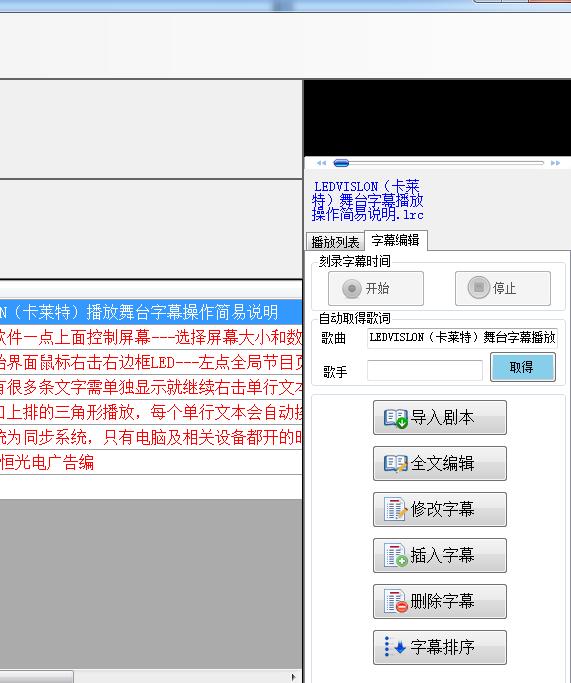The image size is (571, 683).
Task: Start recording subtitle time with 开始
Action: click(x=376, y=288)
